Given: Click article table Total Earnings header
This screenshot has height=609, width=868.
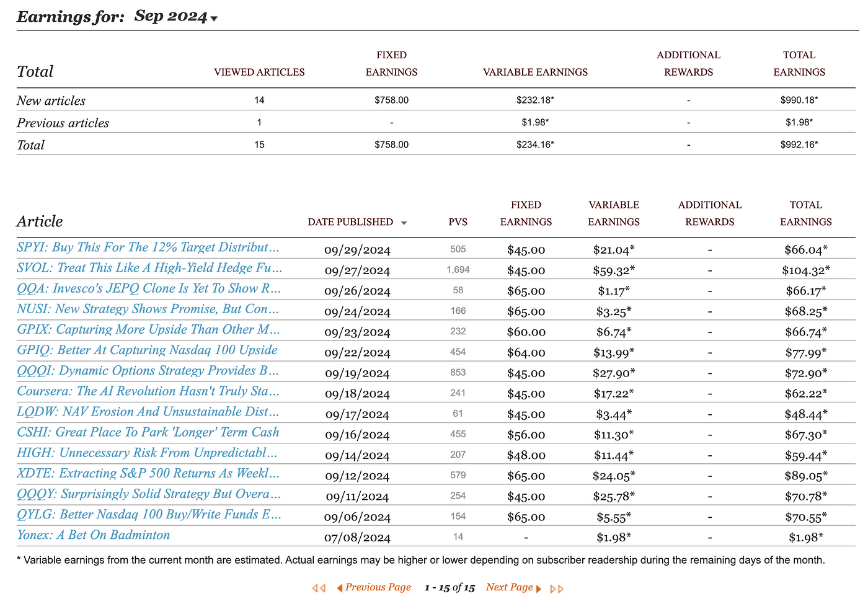Looking at the screenshot, I should coord(806,213).
